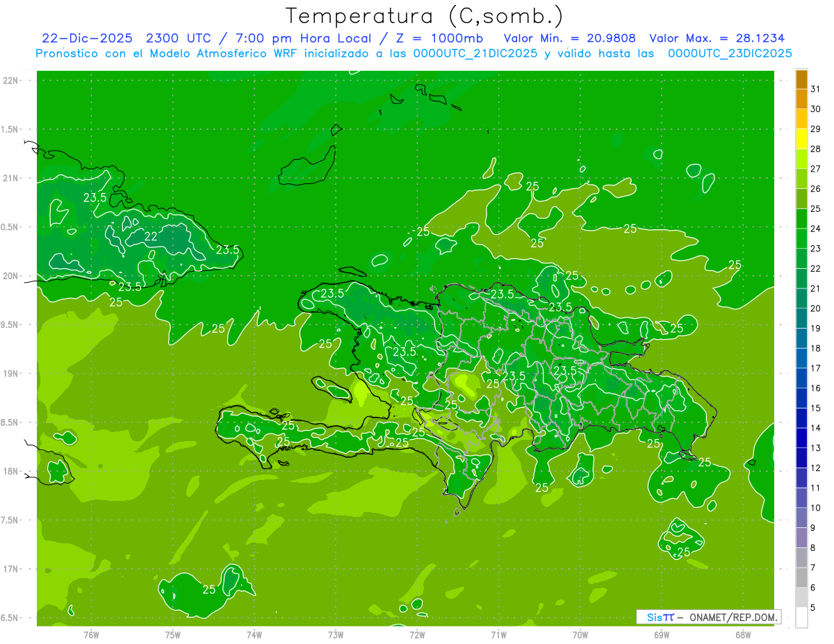
Task: Click the "70W" longitude axis label
Action: pyautogui.click(x=580, y=634)
